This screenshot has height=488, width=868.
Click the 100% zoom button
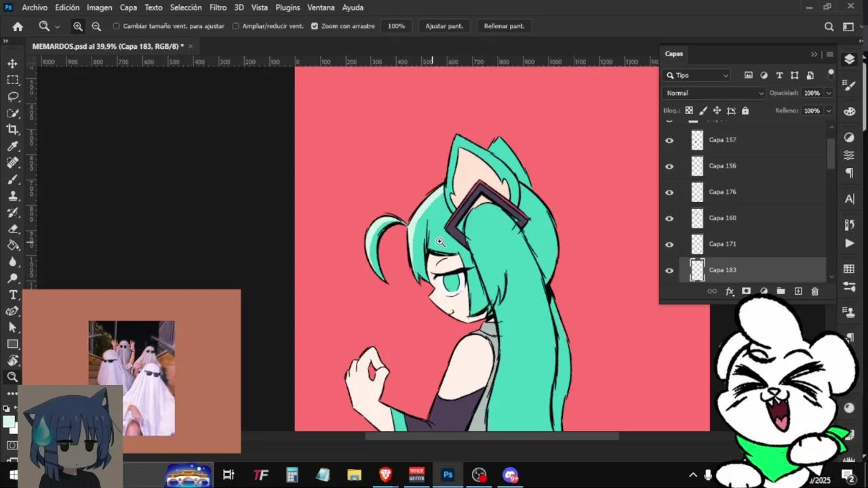pyautogui.click(x=397, y=26)
